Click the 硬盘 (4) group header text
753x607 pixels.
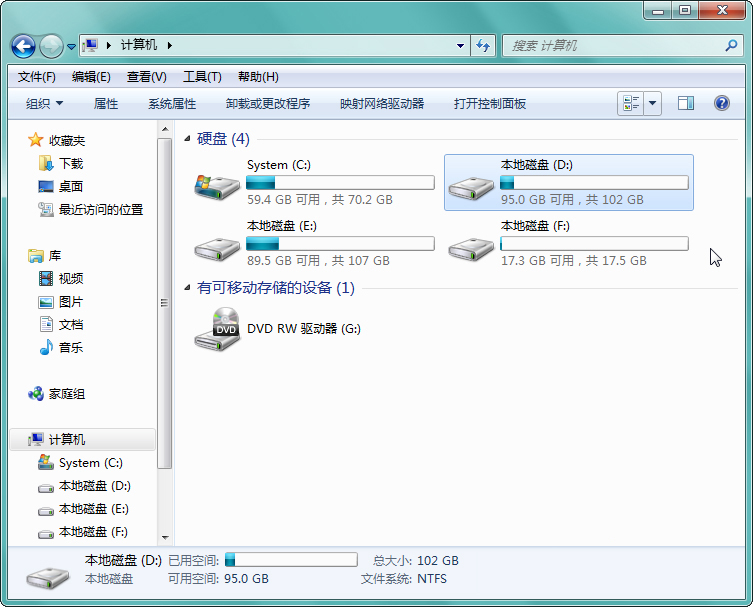(x=223, y=139)
